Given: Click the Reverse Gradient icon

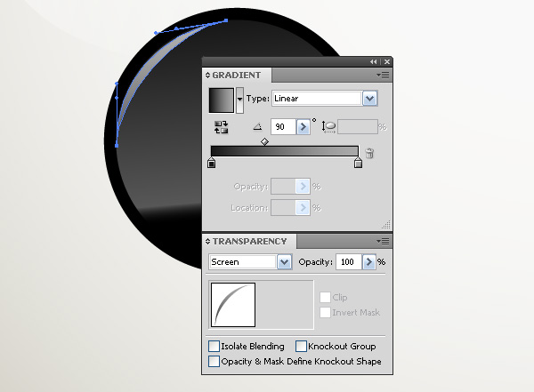Looking at the screenshot, I should (221, 127).
